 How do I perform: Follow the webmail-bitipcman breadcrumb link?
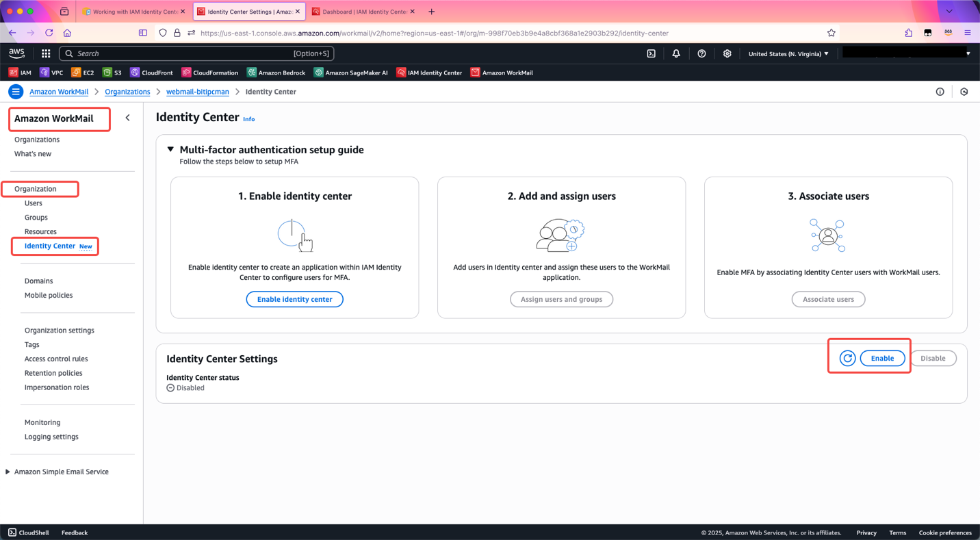coord(198,92)
